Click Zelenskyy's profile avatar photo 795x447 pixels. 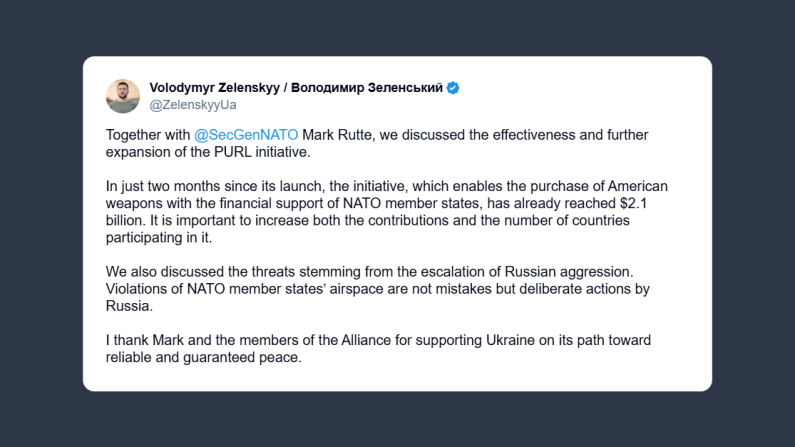pos(123,96)
